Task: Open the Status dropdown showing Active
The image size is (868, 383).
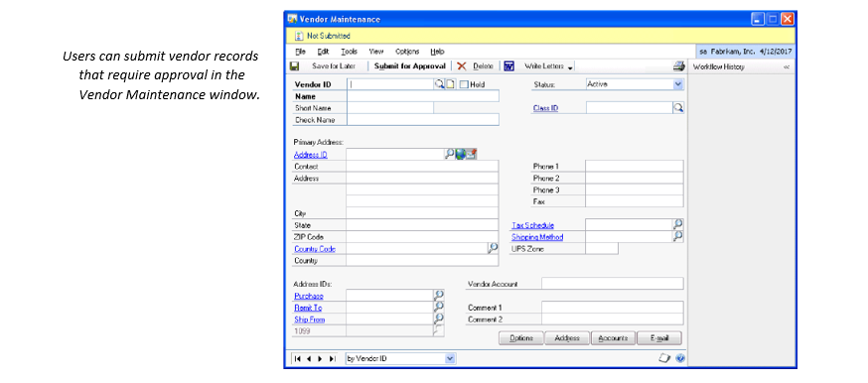Action: point(678,84)
